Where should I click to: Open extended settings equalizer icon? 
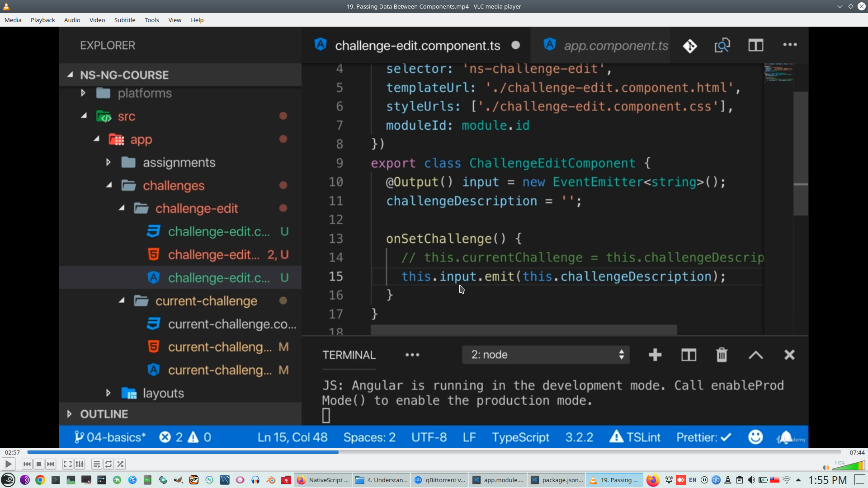(80, 464)
